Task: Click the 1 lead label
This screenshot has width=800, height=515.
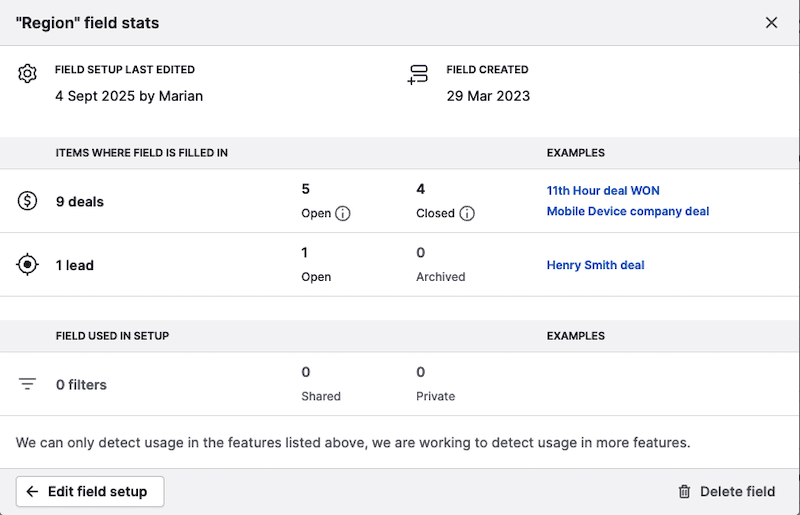Action: (74, 265)
